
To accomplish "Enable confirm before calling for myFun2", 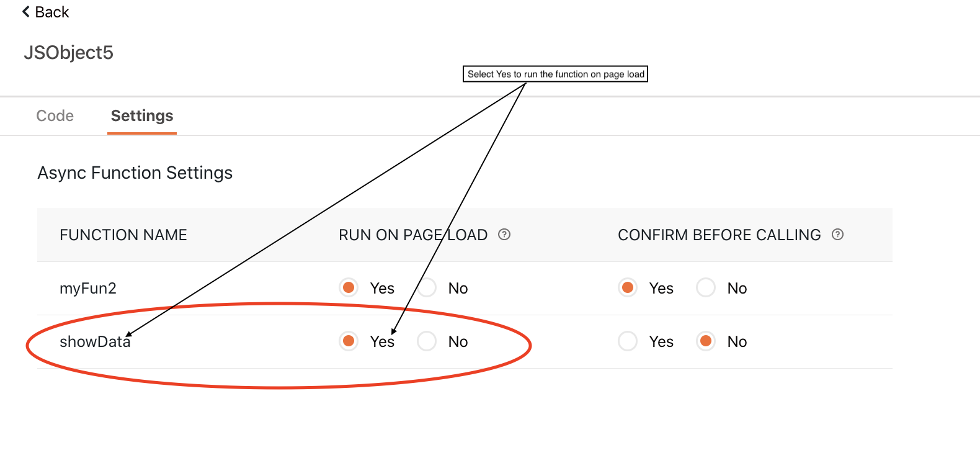I will coord(628,287).
